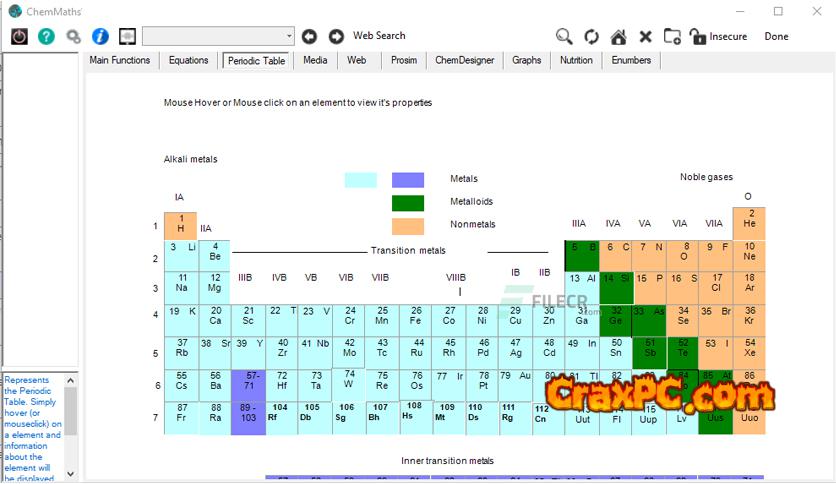The width and height of the screenshot is (836, 484).
Task: Go to the home page icon
Action: coord(618,37)
